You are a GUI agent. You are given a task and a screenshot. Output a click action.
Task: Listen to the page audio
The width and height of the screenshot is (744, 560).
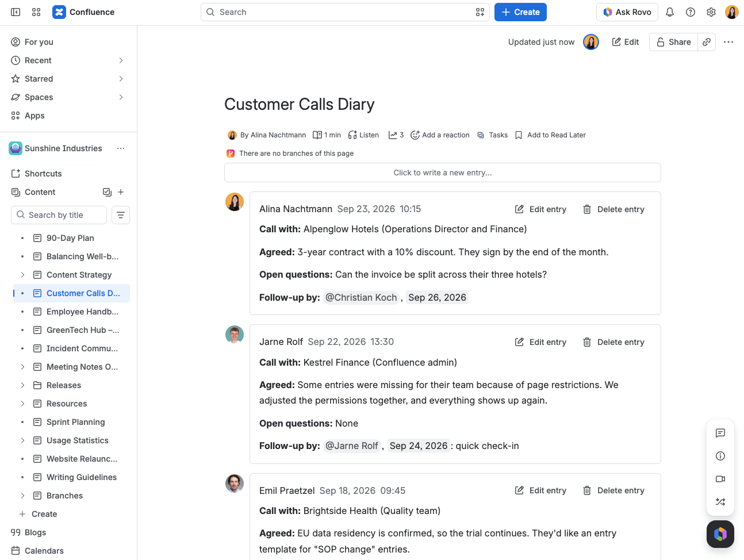pos(363,135)
